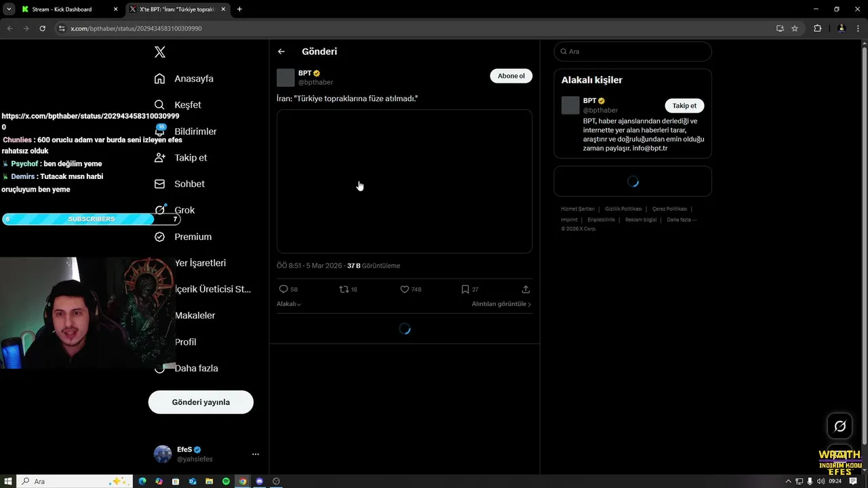Open Spotify from the taskbar
Viewport: 868px width, 488px height.
(x=226, y=481)
